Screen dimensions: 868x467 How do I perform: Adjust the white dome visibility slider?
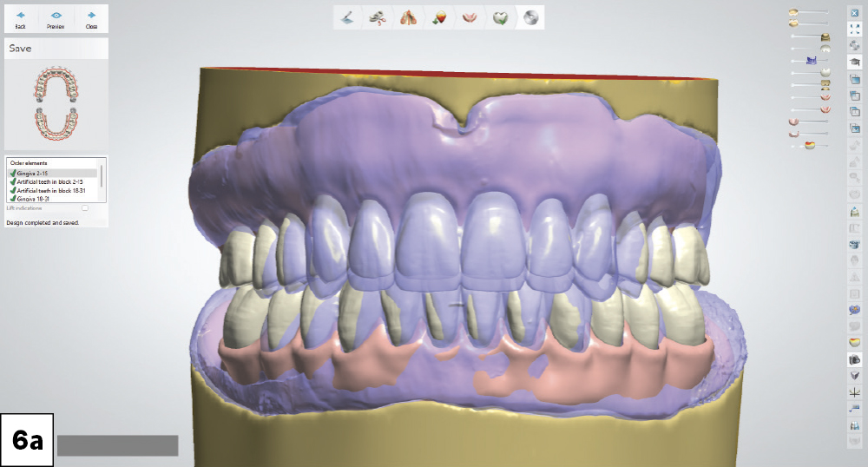(811, 49)
